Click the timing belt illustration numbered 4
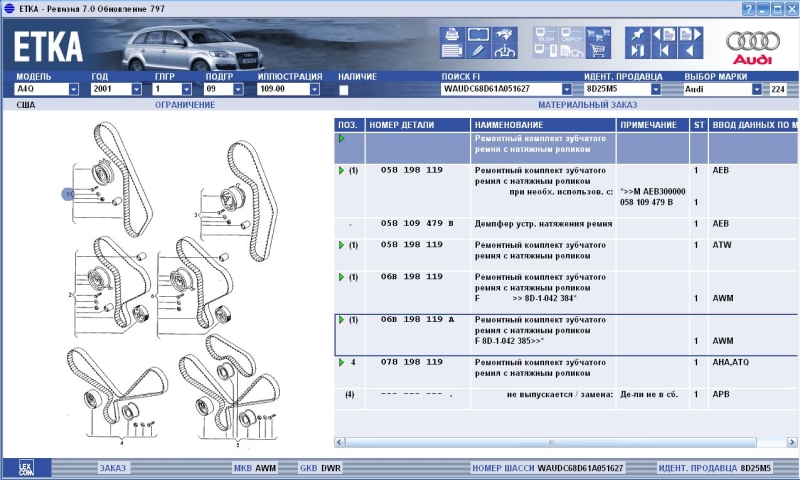This screenshot has height=480, width=800. click(x=117, y=395)
